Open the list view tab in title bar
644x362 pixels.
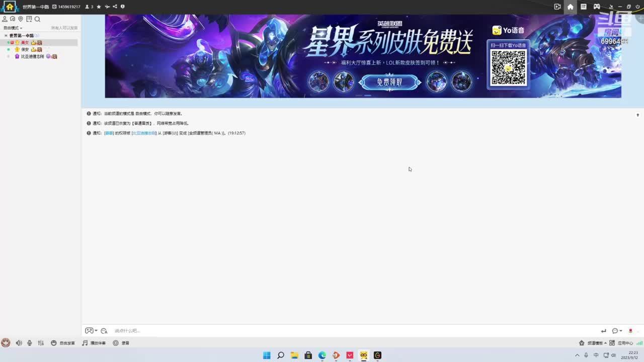click(x=584, y=7)
